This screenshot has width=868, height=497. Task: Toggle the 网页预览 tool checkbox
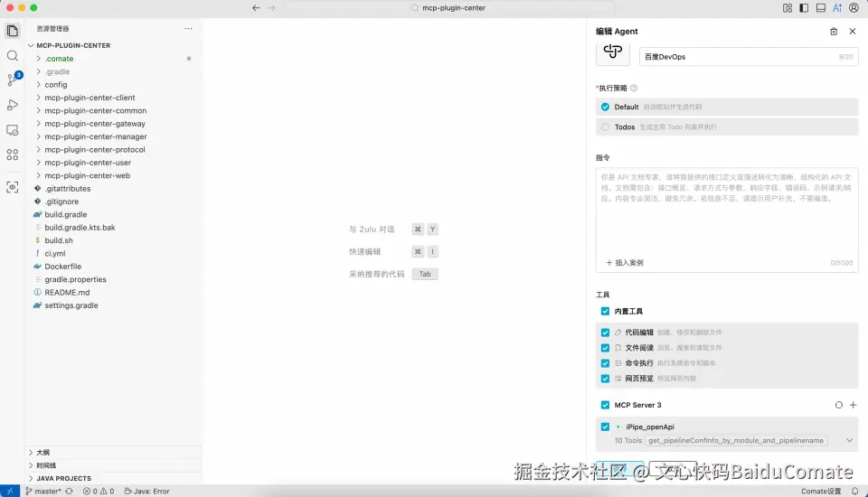click(605, 380)
